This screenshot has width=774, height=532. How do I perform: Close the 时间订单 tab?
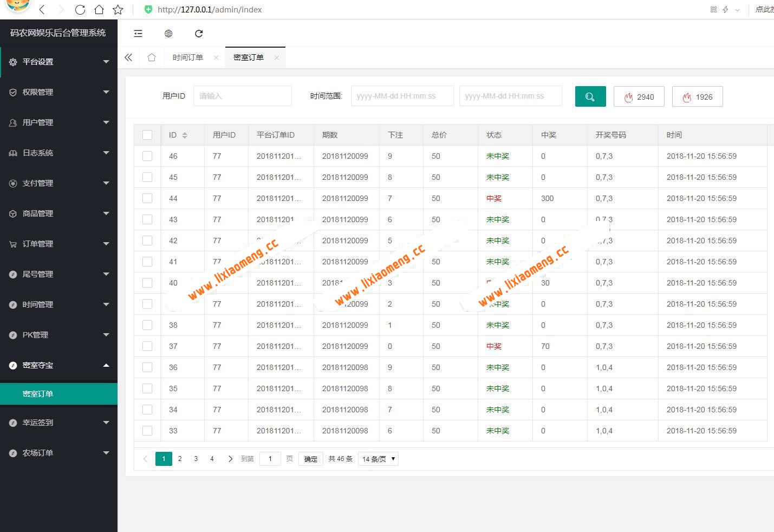216,57
